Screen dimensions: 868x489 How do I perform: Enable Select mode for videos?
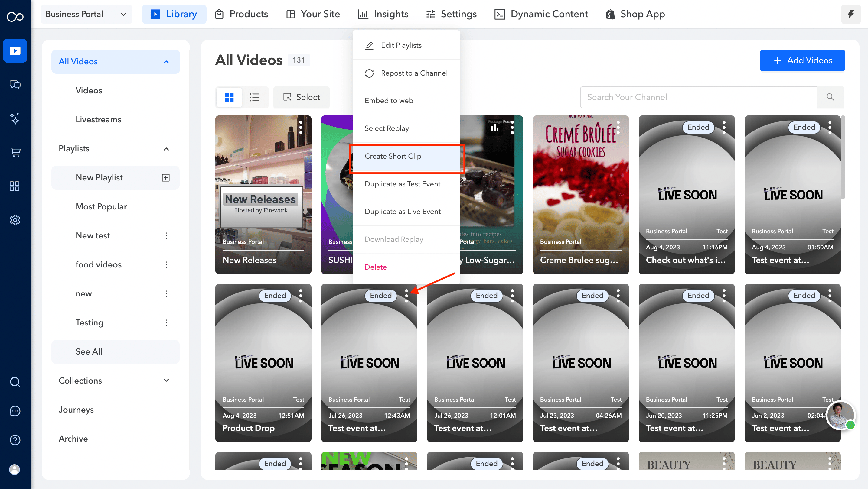pyautogui.click(x=301, y=97)
